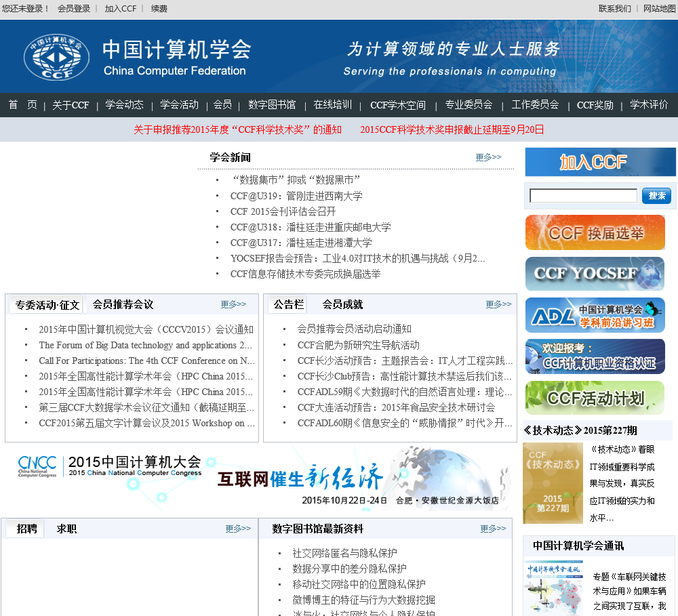Click 会员登录 link at top
The height and width of the screenshot is (616, 678).
(x=74, y=9)
